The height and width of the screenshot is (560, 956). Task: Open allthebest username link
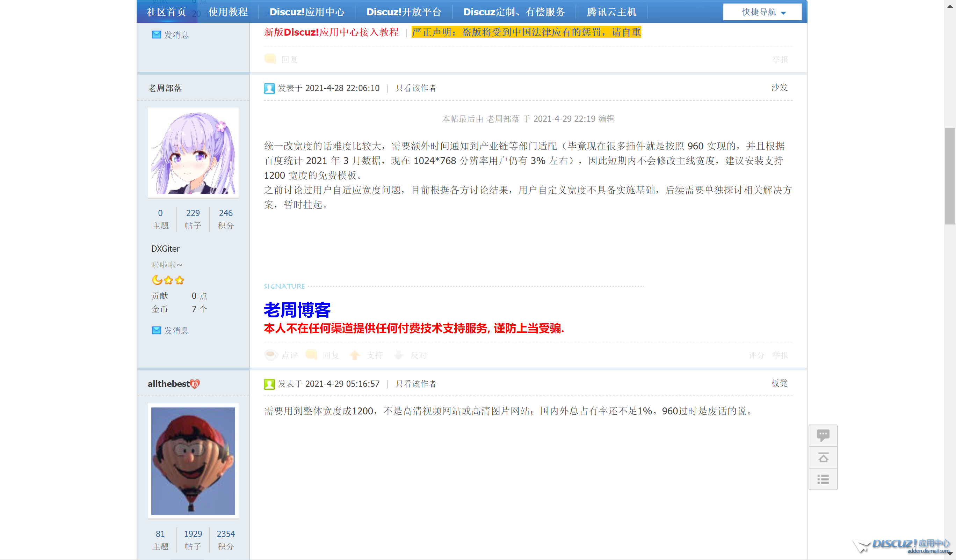click(168, 384)
